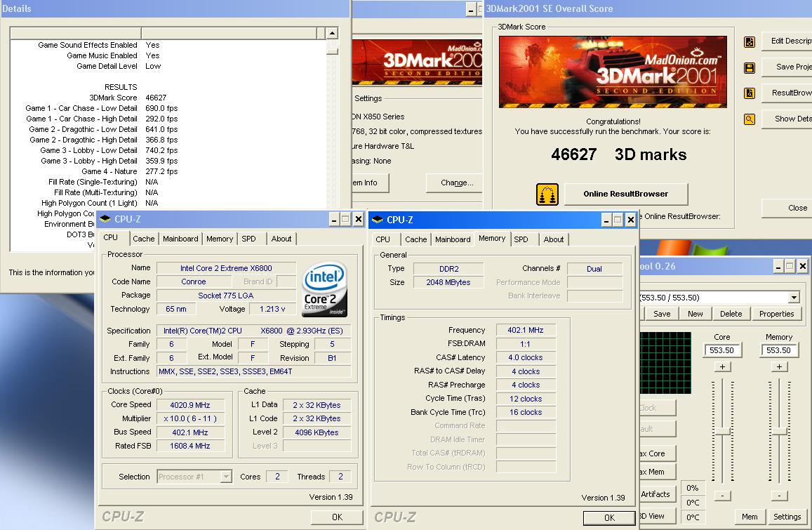Click the Save Project floppy icon

point(750,67)
